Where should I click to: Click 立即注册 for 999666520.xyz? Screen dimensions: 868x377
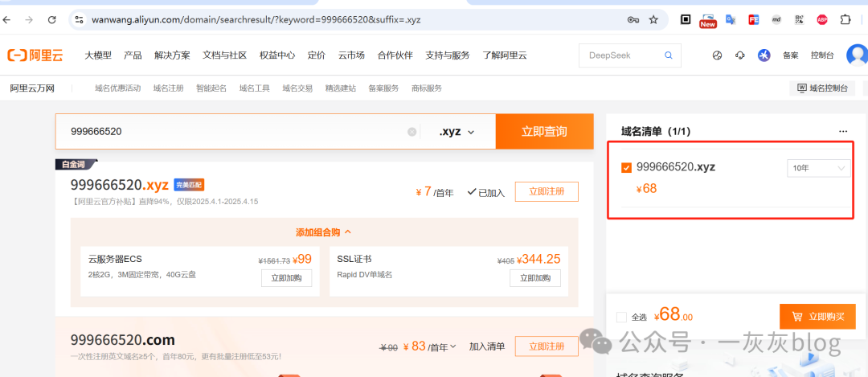pyautogui.click(x=547, y=191)
